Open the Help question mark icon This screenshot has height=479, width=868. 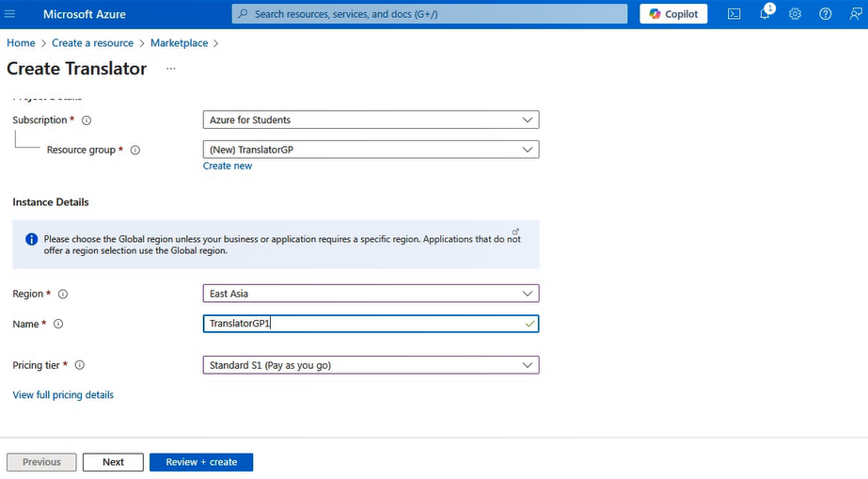(x=826, y=14)
